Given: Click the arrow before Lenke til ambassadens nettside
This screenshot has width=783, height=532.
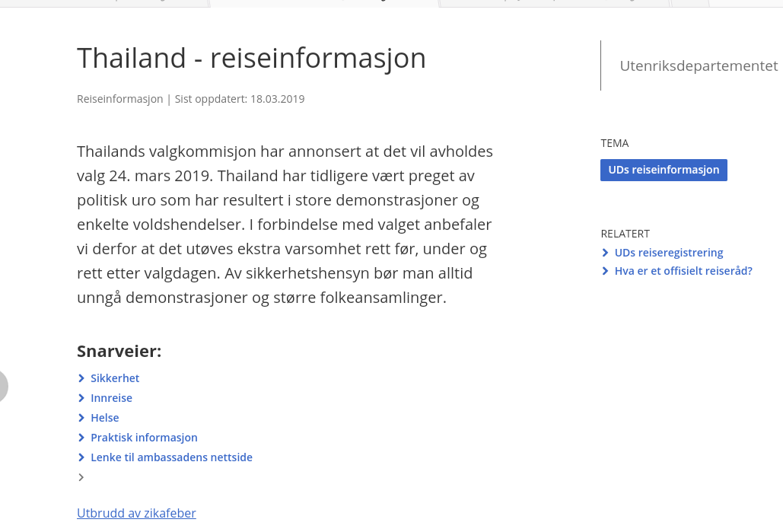Looking at the screenshot, I should (x=81, y=457).
